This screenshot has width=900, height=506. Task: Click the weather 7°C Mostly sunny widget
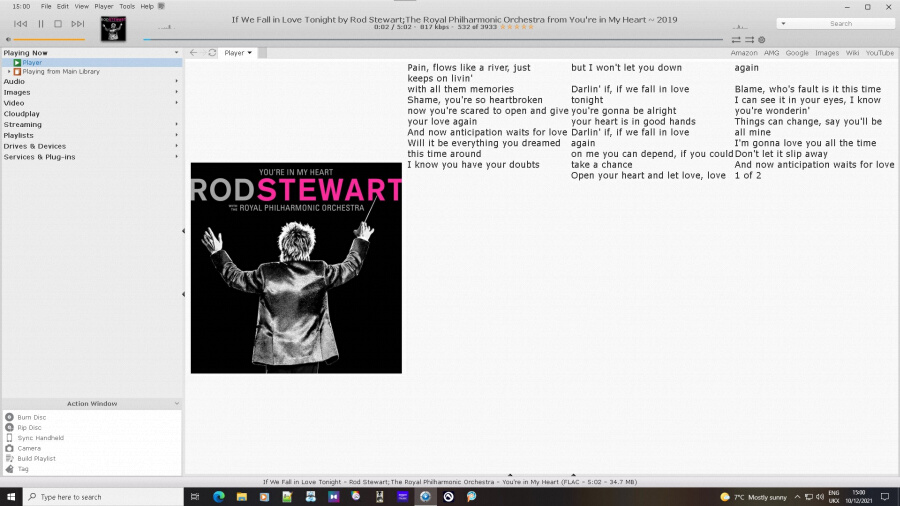pyautogui.click(x=754, y=497)
